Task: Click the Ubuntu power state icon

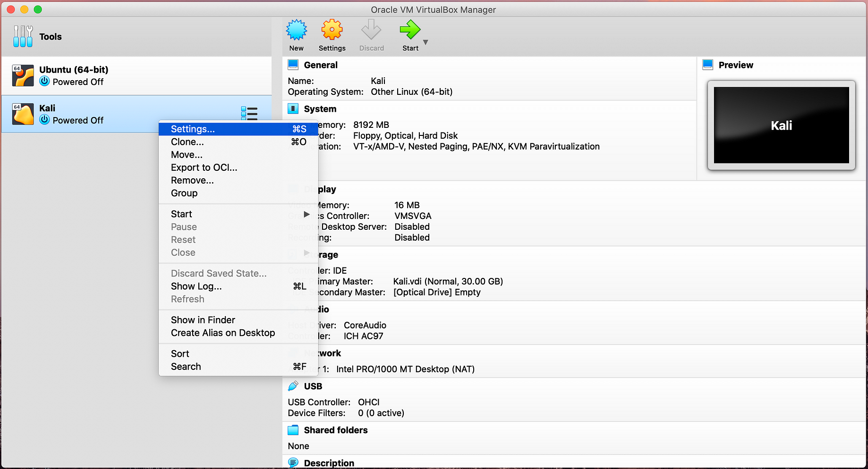Action: (x=44, y=81)
